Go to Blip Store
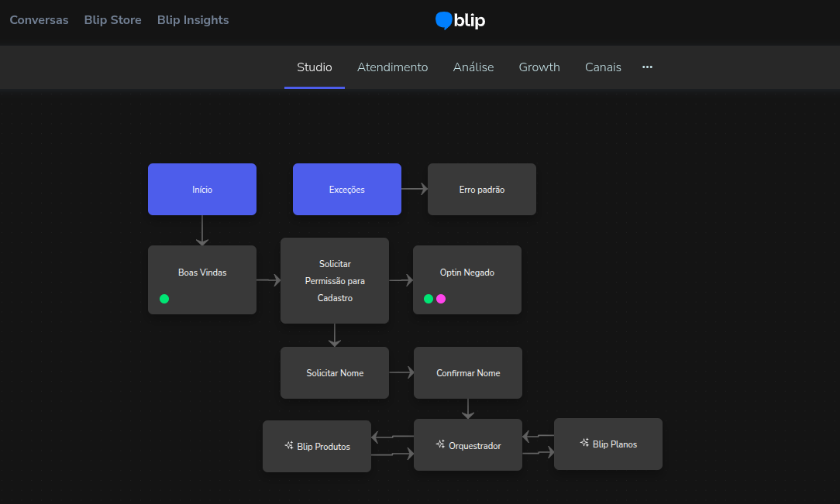 (x=112, y=20)
